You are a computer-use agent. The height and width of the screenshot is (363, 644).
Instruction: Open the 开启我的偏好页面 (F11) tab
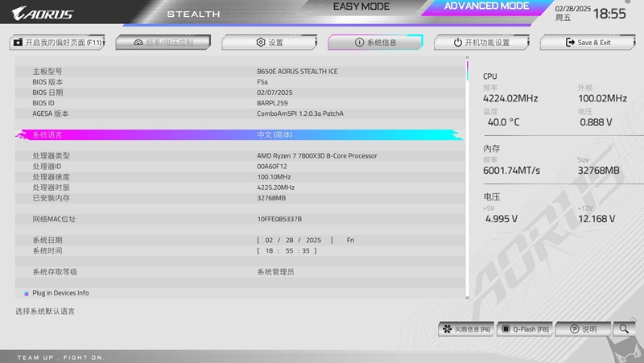[57, 43]
